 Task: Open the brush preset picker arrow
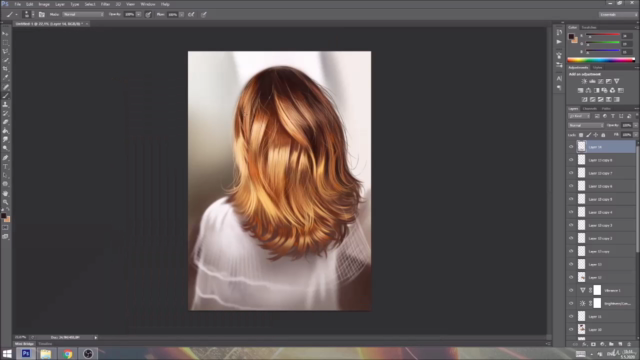tap(33, 14)
